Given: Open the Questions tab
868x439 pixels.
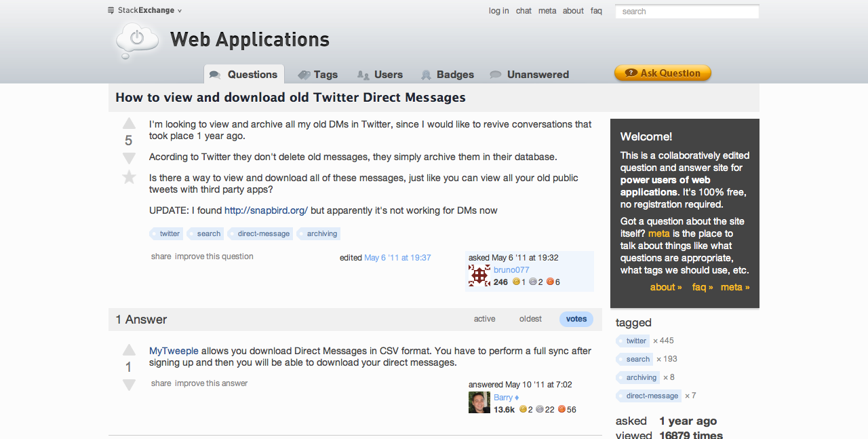Looking at the screenshot, I should click(244, 75).
